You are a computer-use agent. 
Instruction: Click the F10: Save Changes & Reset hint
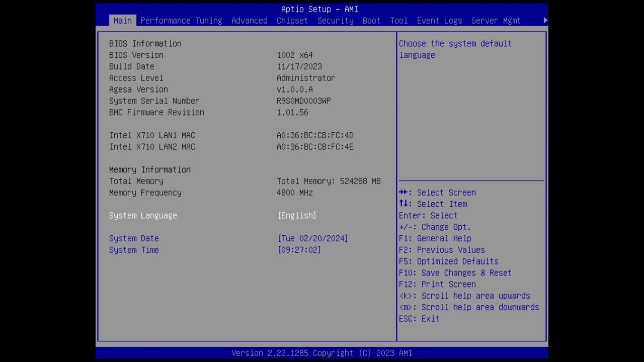click(x=455, y=273)
